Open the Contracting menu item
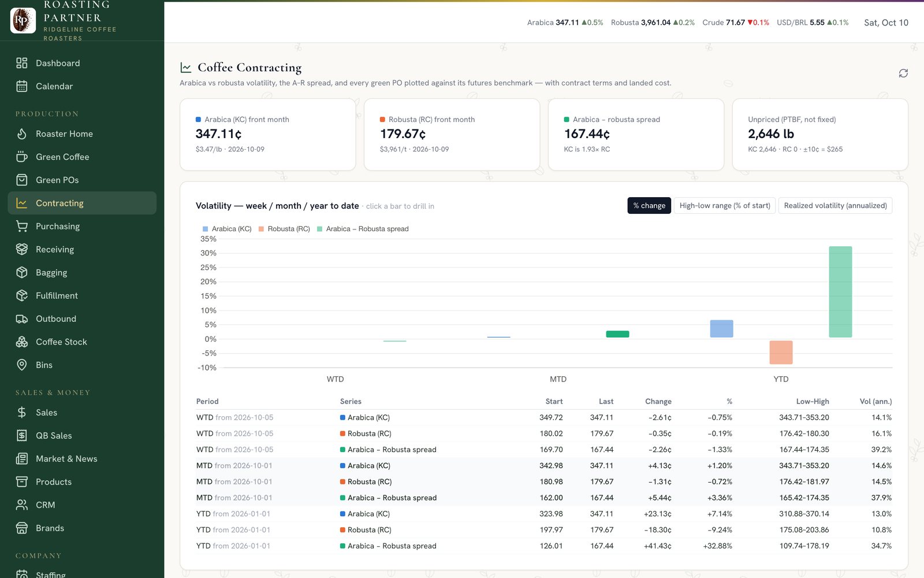Image resolution: width=924 pixels, height=578 pixels. [82, 203]
